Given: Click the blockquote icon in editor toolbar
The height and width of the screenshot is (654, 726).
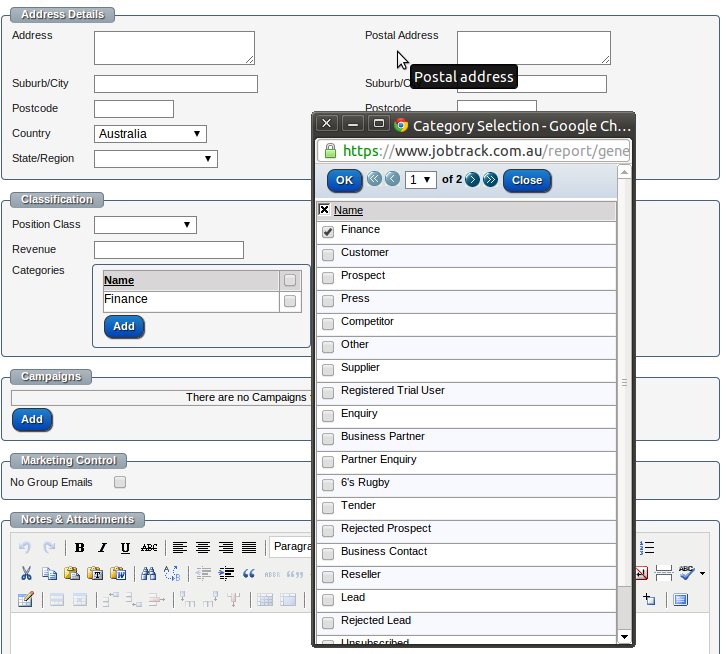Looking at the screenshot, I should point(248,574).
